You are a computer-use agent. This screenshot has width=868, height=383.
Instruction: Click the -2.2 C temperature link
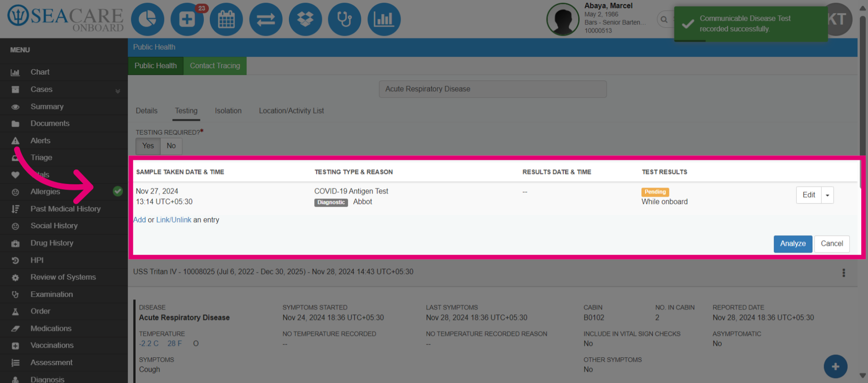pyautogui.click(x=149, y=344)
